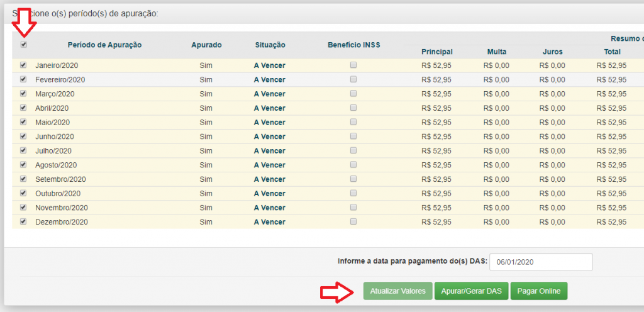Viewport: 644px width, 312px height.
Task: Focus the DAS payment date field
Action: click(x=541, y=262)
